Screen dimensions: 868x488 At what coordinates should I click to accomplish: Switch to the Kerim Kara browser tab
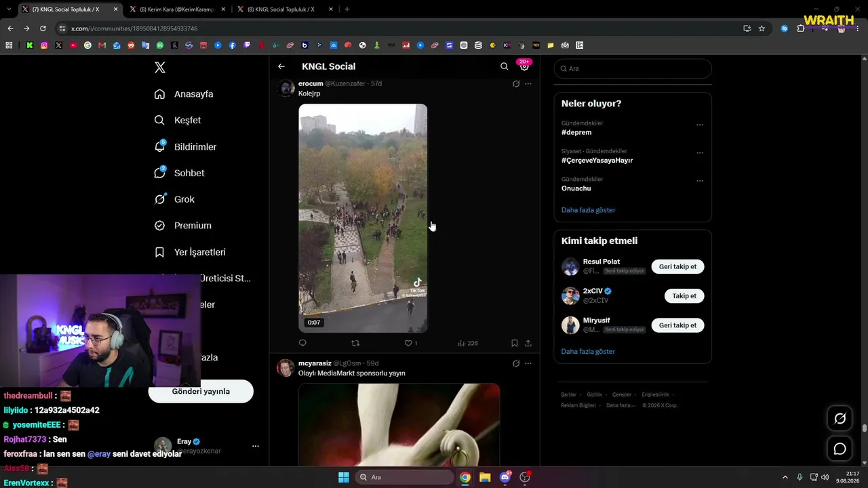tap(176, 9)
